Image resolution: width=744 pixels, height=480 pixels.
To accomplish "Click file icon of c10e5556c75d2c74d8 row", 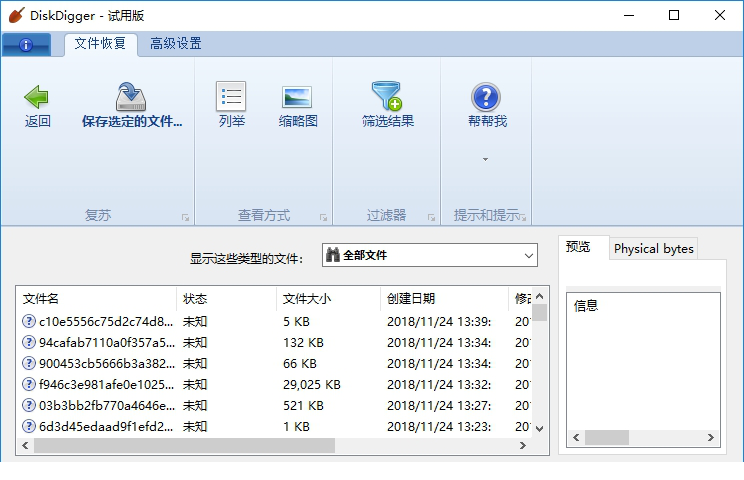I will (29, 322).
